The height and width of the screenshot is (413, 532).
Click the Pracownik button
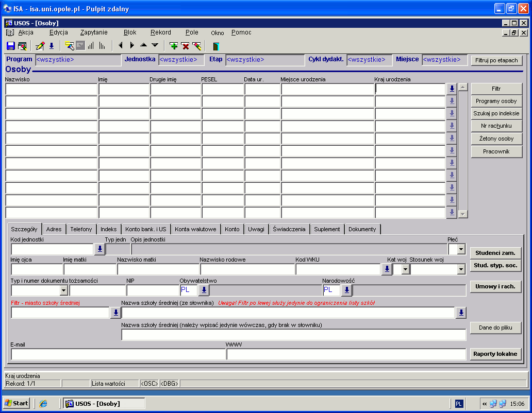tap(496, 151)
